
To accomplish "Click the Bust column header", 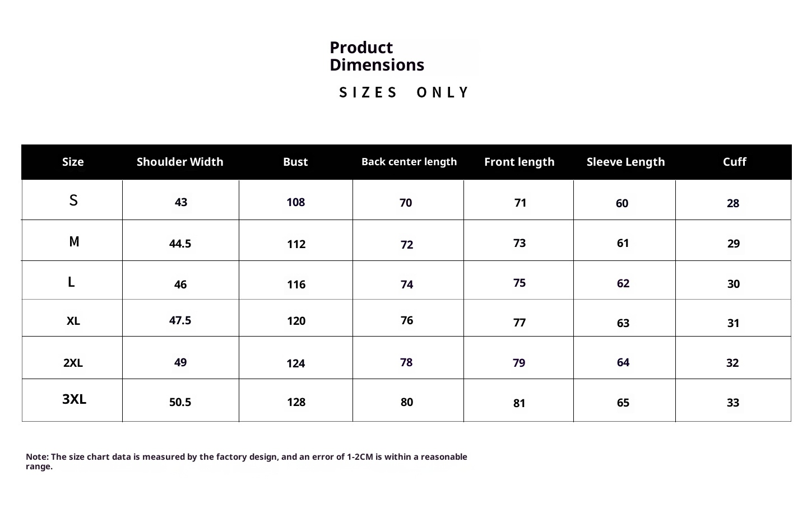I will 295,162.
